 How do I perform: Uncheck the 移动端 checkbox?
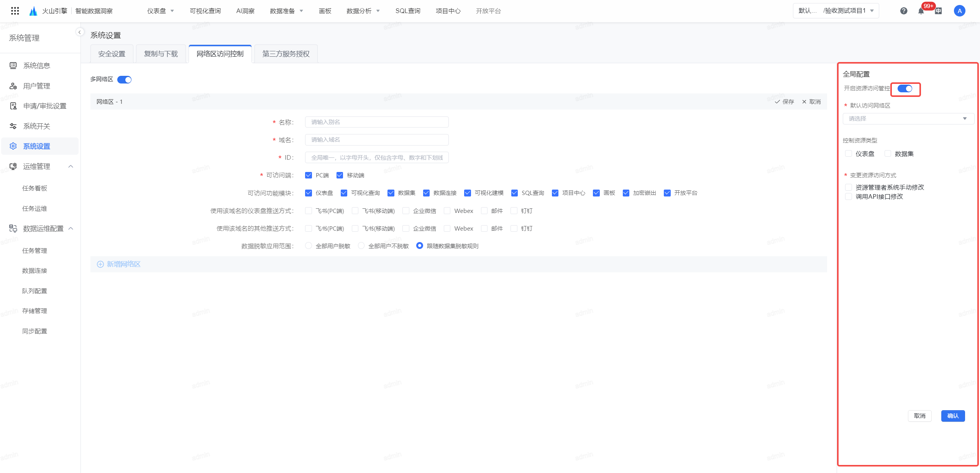click(340, 175)
